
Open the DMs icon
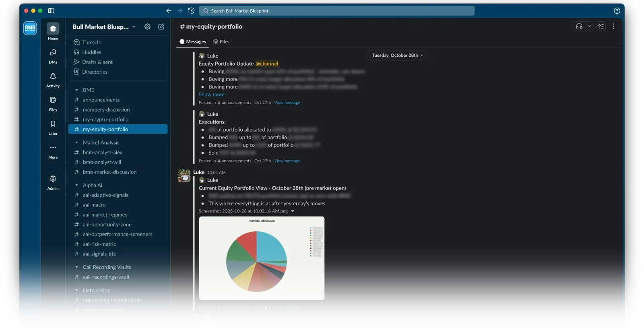[53, 53]
